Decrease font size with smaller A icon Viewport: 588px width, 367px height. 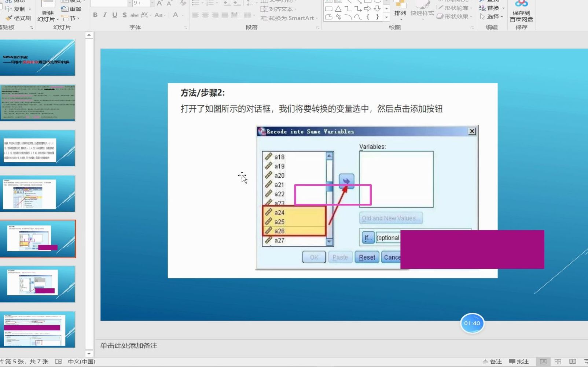point(169,3)
